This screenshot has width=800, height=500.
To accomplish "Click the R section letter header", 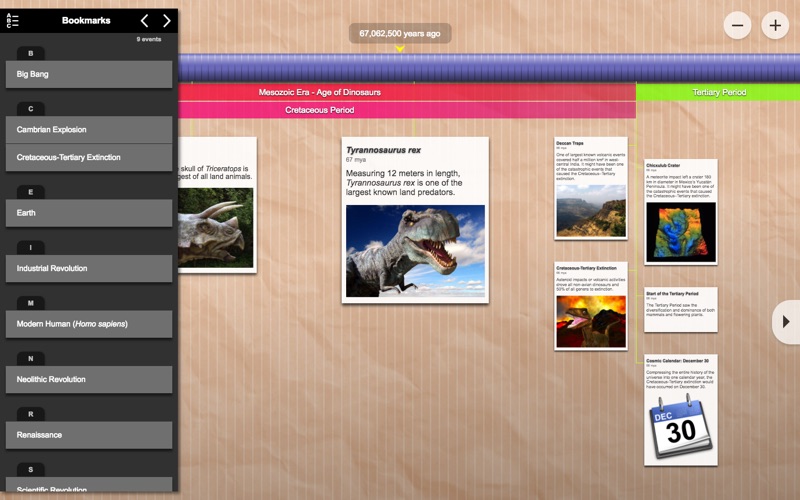I will coord(31,414).
